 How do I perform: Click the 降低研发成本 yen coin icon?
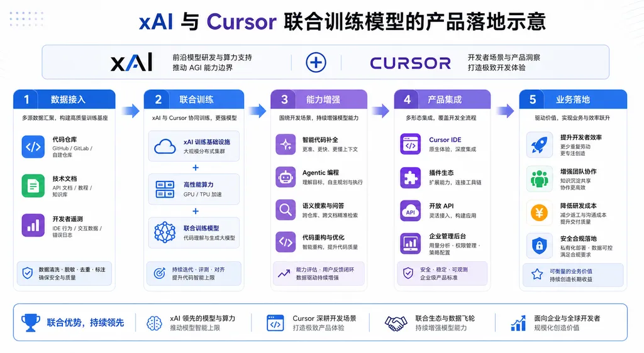pyautogui.click(x=539, y=213)
